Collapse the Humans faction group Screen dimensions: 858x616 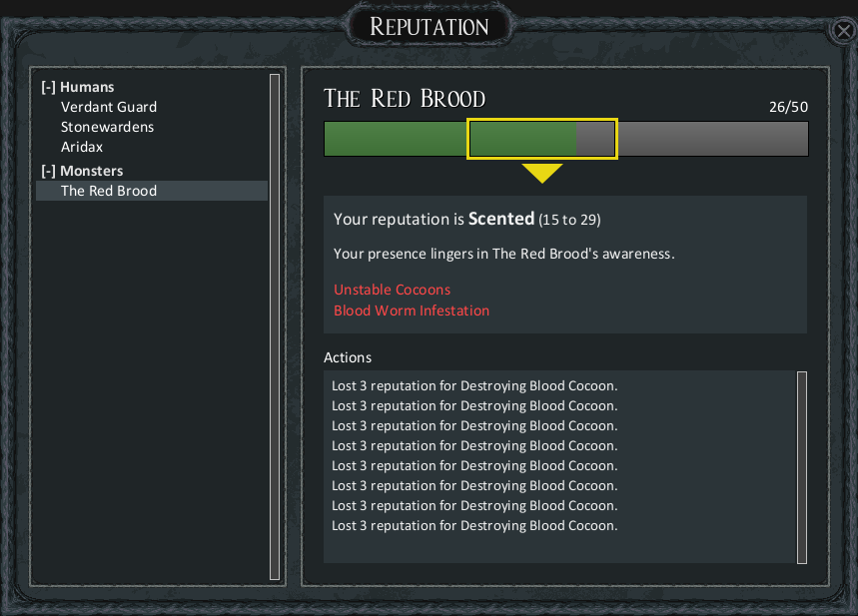coord(48,87)
